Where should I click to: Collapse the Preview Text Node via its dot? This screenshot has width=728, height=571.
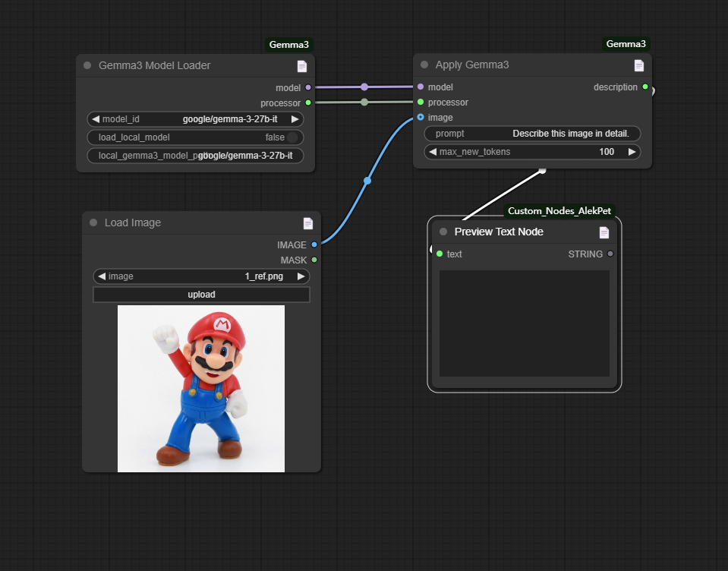443,231
